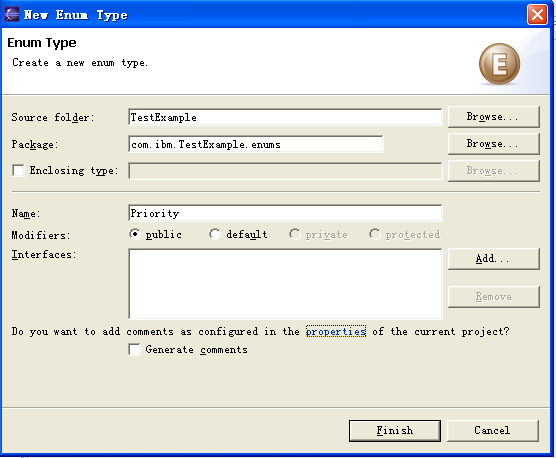This screenshot has width=556, height=458.
Task: Cancel the enum creation wizard
Action: pyautogui.click(x=493, y=431)
